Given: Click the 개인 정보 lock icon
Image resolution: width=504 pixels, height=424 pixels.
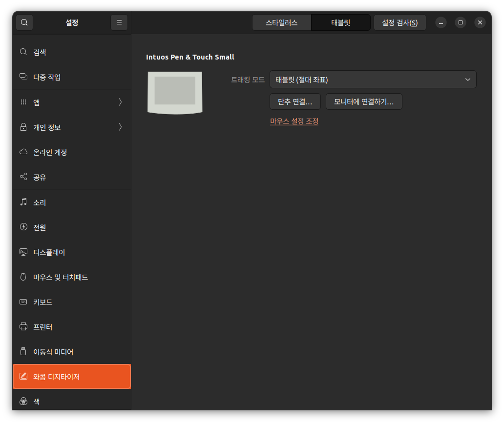Looking at the screenshot, I should (23, 127).
